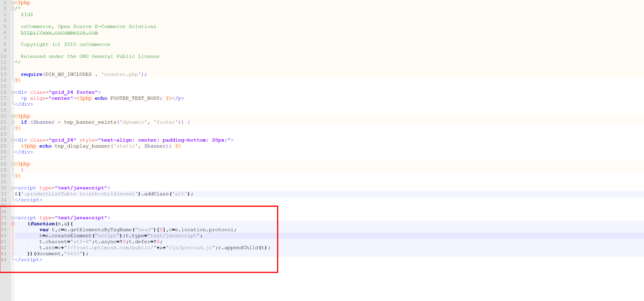
Task: Open the http://www.oscommerce.com link
Action: tap(59, 33)
